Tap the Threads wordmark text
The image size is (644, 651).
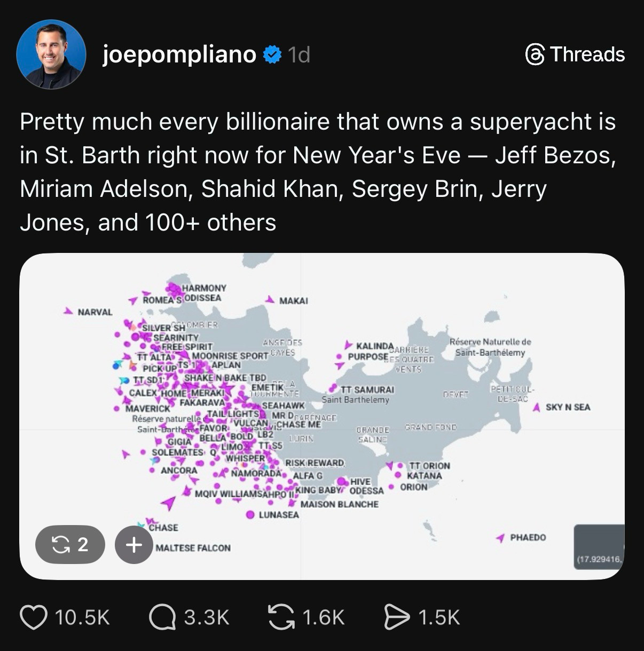click(587, 54)
